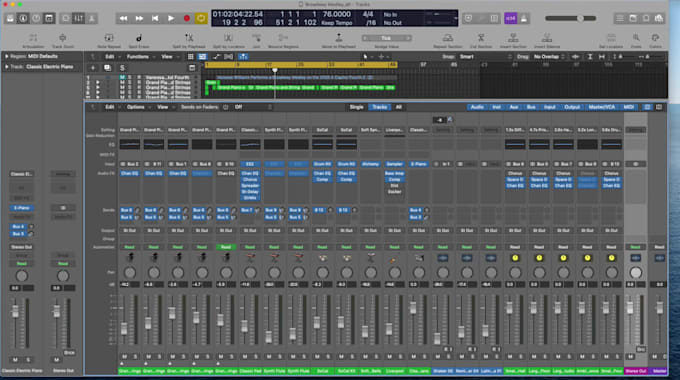This screenshot has width=680, height=380.
Task: Toggle Output channel strip filter
Action: 572,107
